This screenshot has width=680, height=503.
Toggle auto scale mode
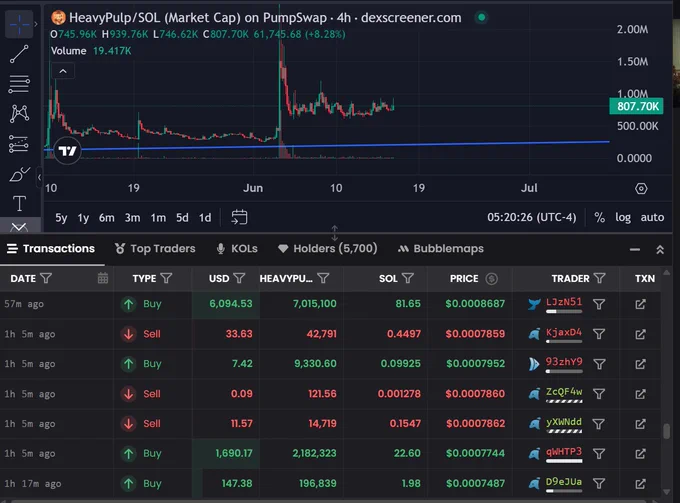point(652,217)
